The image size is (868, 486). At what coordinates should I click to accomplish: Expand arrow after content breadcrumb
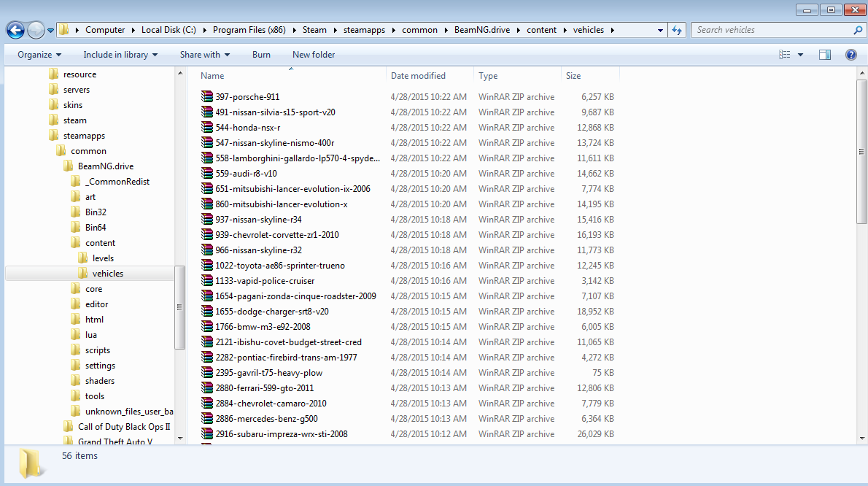(x=565, y=31)
